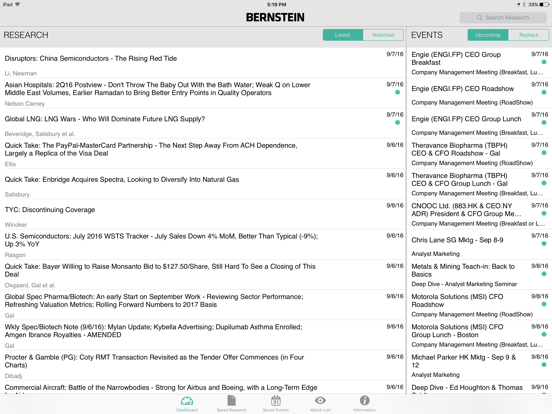Select Engie CEO Roadshow event
The image size is (552, 414).
click(479, 93)
